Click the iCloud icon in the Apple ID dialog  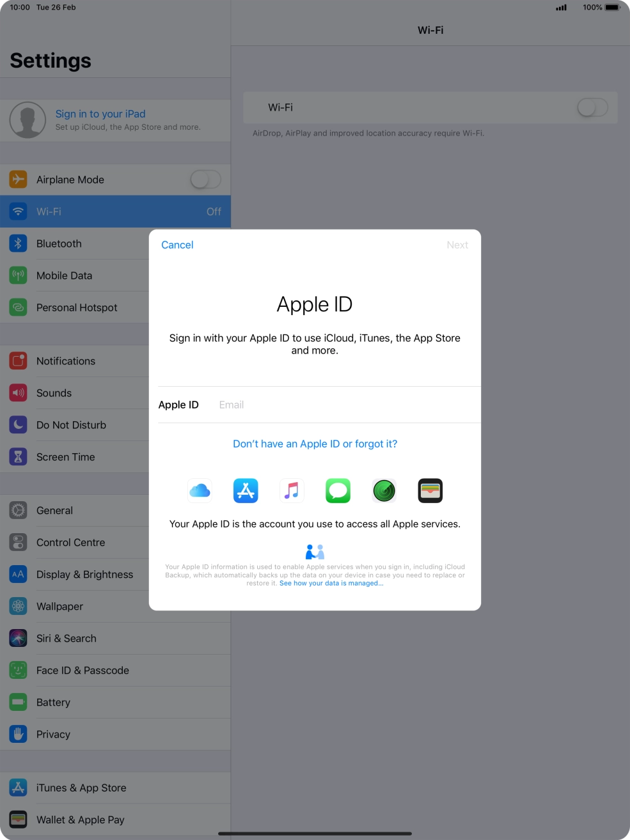coord(200,490)
